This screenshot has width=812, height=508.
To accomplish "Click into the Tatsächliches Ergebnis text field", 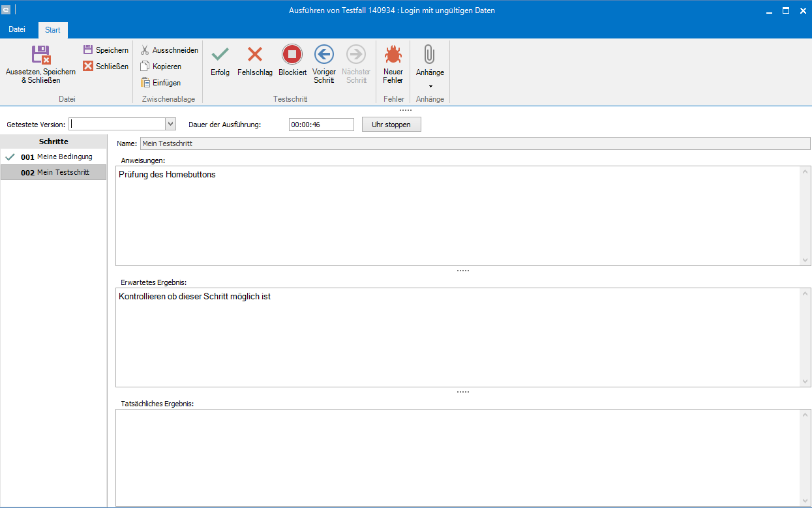I will click(x=457, y=456).
